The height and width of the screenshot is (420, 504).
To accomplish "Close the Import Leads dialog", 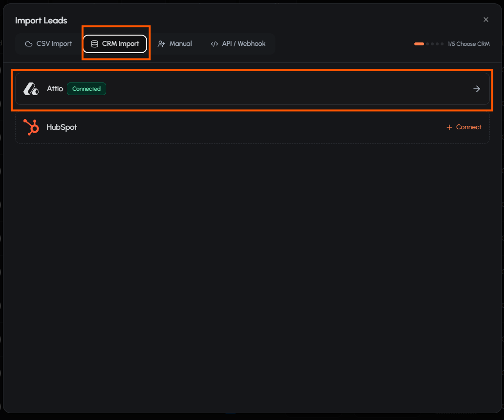I will click(x=485, y=20).
